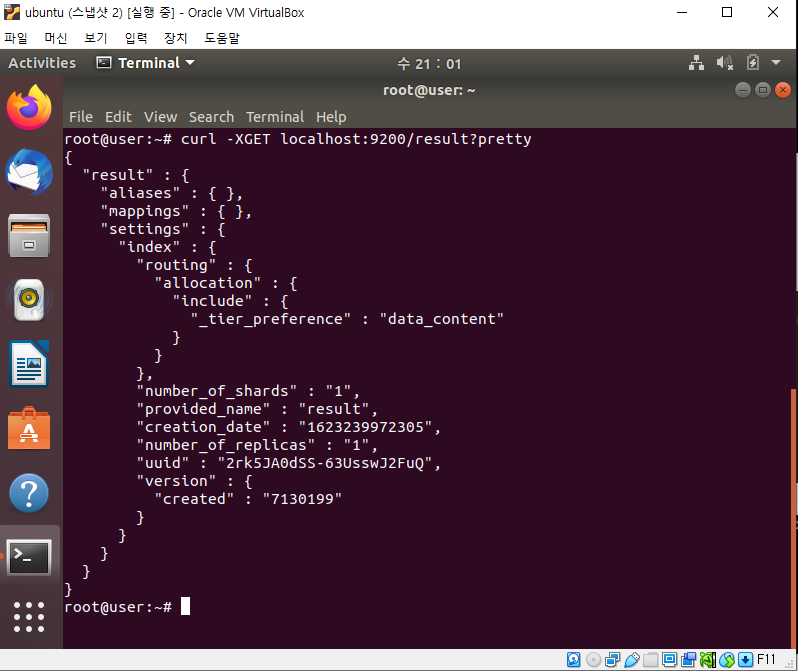Open Firefox from the Ubuntu dock
This screenshot has height=671, width=798.
pyautogui.click(x=29, y=107)
